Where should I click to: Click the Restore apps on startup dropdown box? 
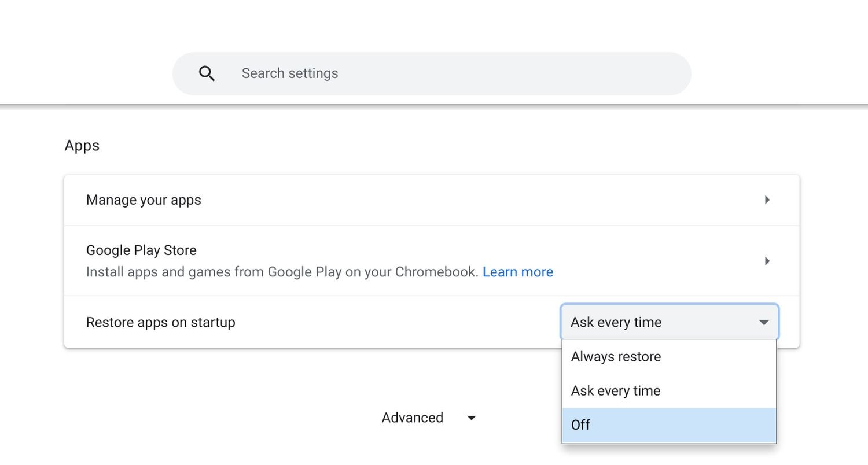(x=660, y=322)
